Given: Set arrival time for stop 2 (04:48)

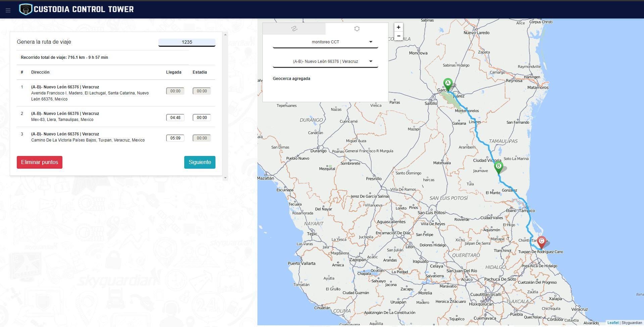Looking at the screenshot, I should click(x=175, y=118).
